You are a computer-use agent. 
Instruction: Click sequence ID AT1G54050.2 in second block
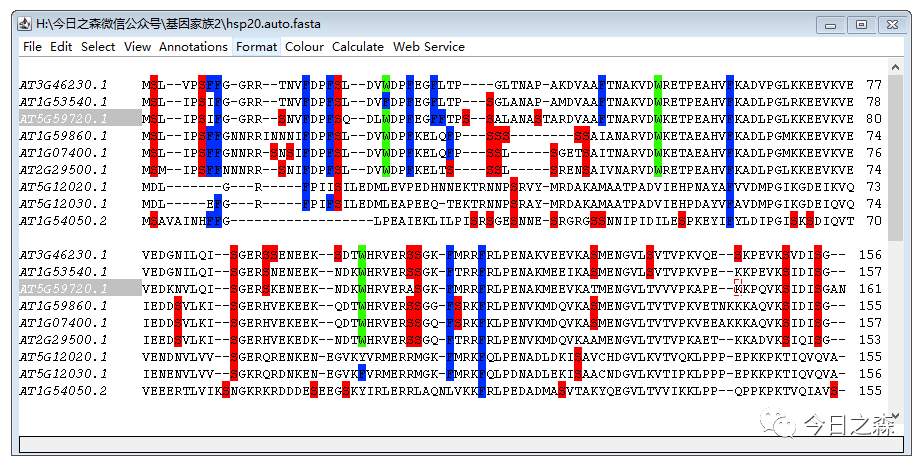64,391
